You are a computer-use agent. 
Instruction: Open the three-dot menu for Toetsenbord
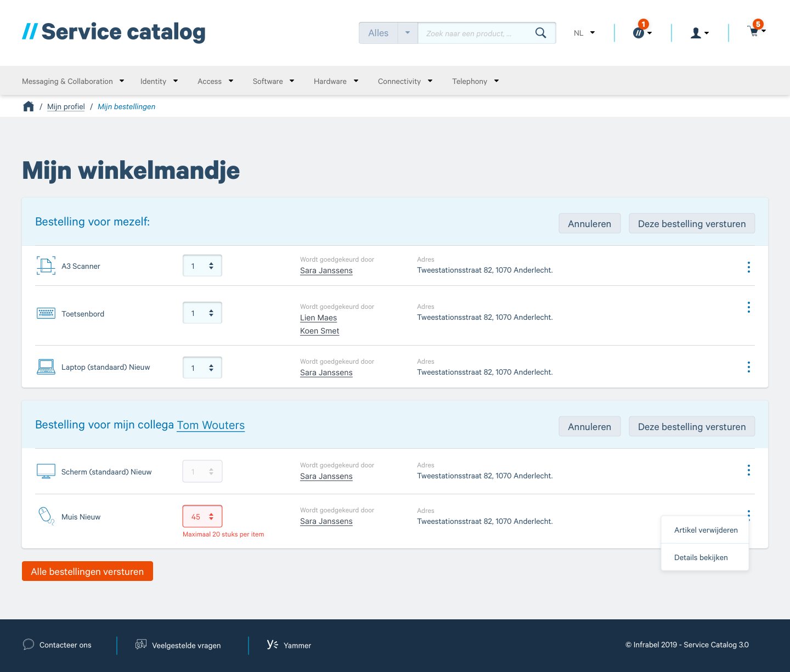[748, 307]
